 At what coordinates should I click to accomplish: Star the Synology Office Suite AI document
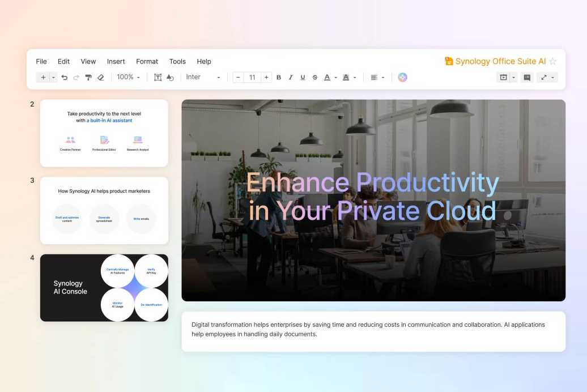click(x=552, y=61)
